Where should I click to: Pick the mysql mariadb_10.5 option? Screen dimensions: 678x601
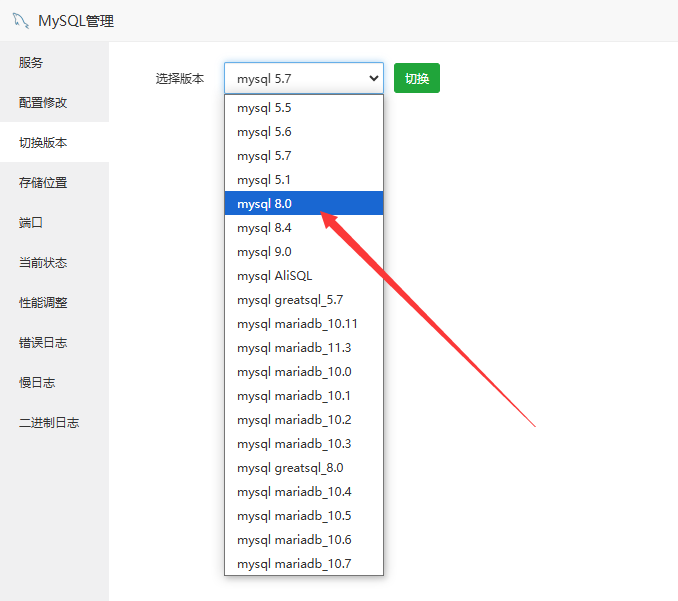click(x=304, y=515)
